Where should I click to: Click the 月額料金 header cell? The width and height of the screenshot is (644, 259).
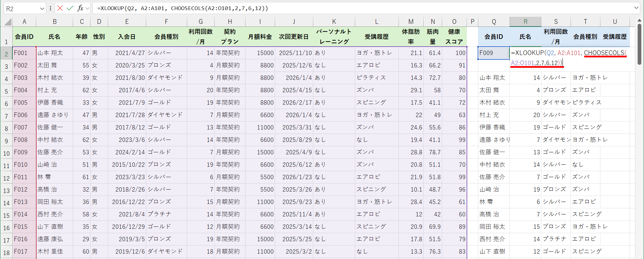click(x=260, y=37)
